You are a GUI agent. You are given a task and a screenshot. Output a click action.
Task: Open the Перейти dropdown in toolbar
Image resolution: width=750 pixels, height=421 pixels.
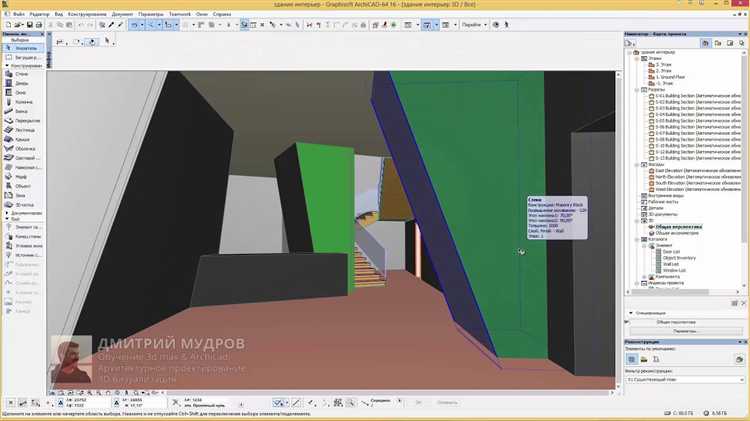pyautogui.click(x=474, y=25)
